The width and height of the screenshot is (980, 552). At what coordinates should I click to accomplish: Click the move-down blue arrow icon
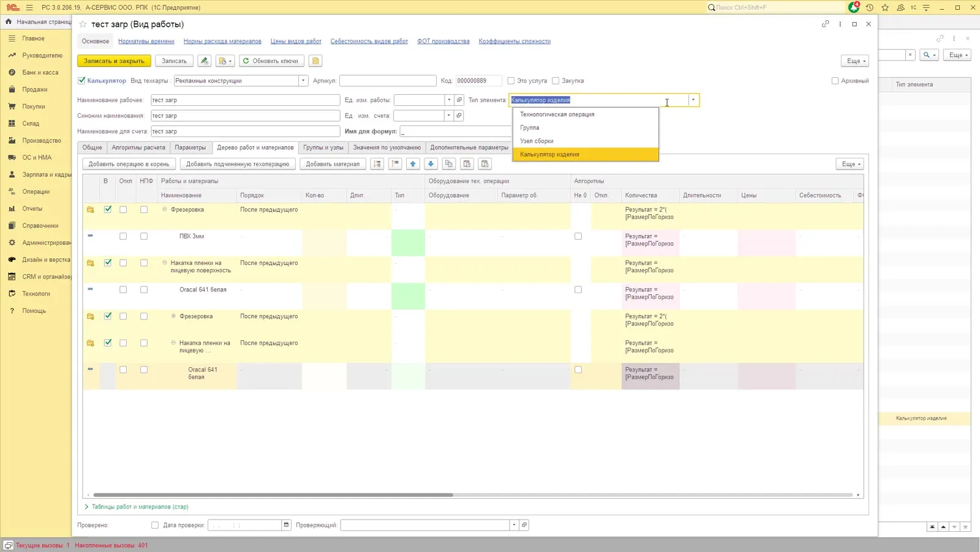(431, 164)
